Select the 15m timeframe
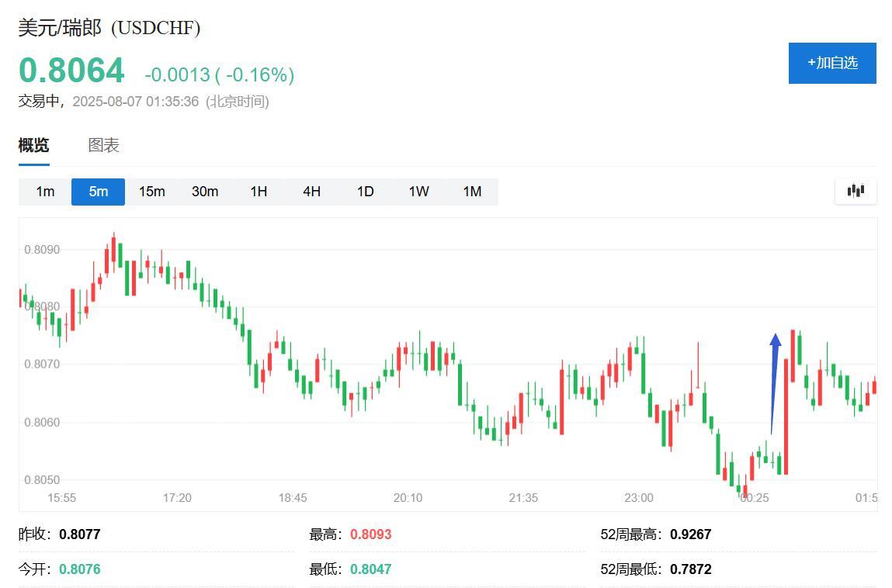The image size is (892, 588). [152, 192]
